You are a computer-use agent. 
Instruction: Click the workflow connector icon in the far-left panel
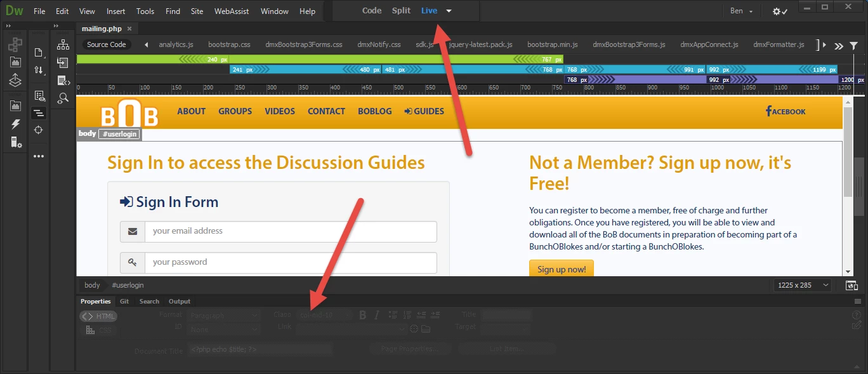pos(15,45)
